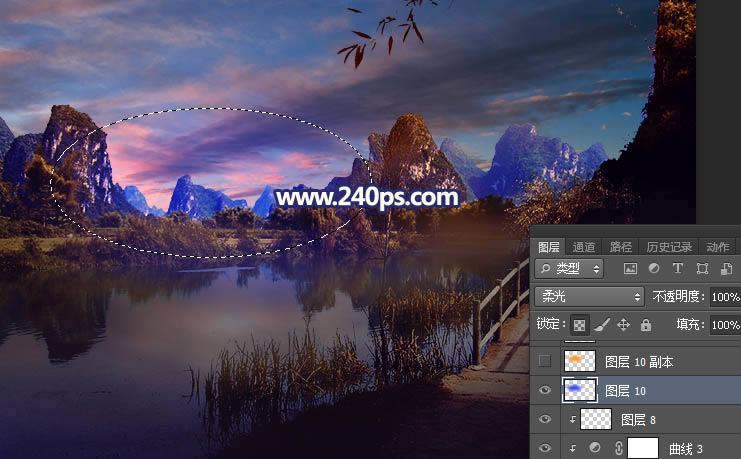Filter layers by shape type icon
This screenshot has height=459, width=741.
(x=702, y=268)
